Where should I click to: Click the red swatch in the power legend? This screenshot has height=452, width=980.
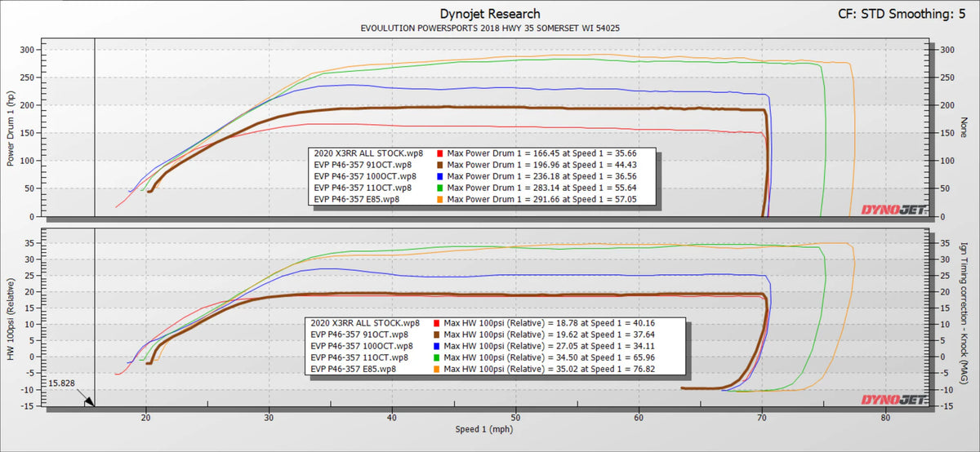click(439, 153)
